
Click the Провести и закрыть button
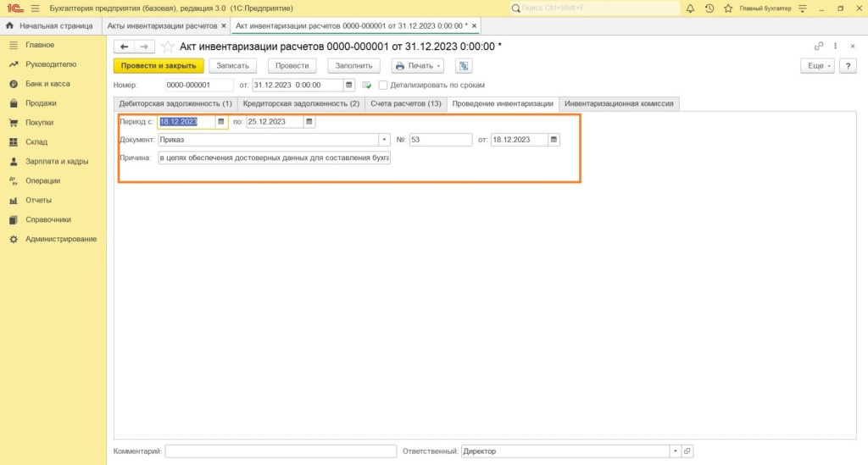[x=159, y=65]
